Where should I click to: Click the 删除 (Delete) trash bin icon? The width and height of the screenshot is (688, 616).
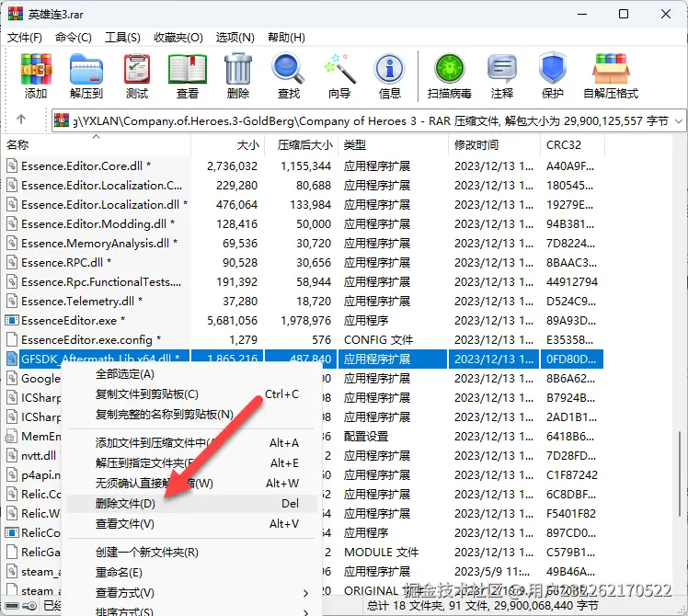[x=238, y=69]
